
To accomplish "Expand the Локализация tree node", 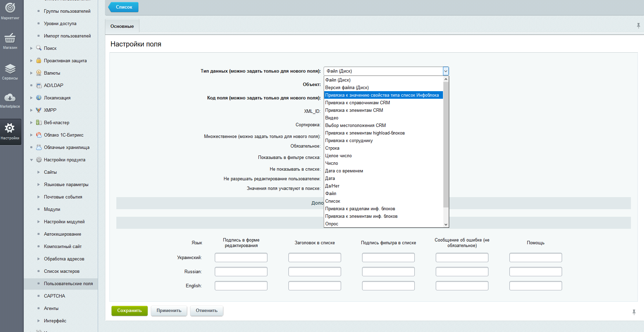I will [x=31, y=98].
